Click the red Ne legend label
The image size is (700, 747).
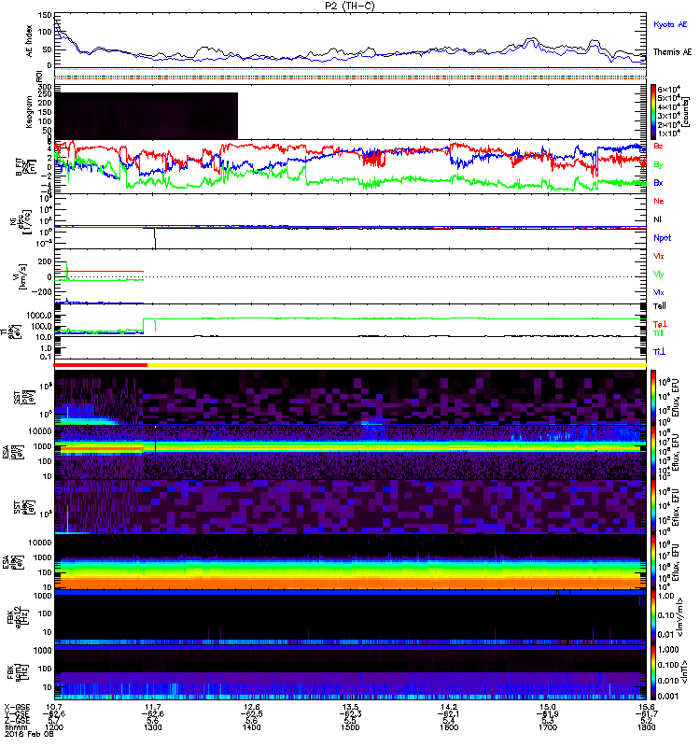(x=659, y=202)
